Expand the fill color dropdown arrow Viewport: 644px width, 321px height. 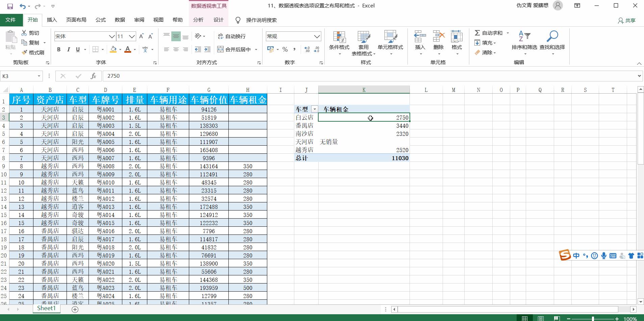coord(120,49)
